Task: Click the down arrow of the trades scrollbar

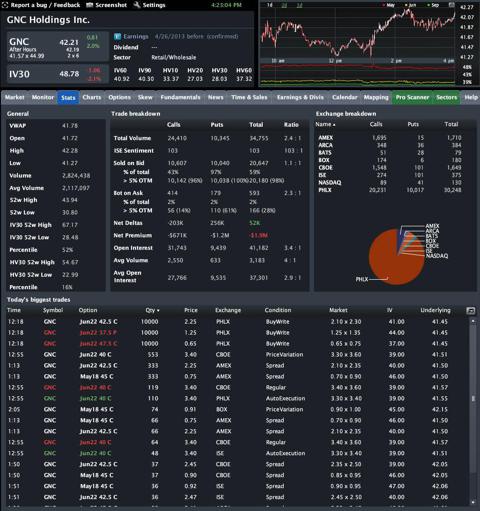Action: click(473, 502)
